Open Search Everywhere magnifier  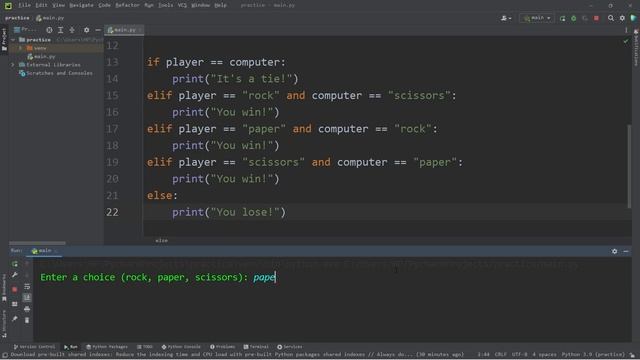coord(611,18)
